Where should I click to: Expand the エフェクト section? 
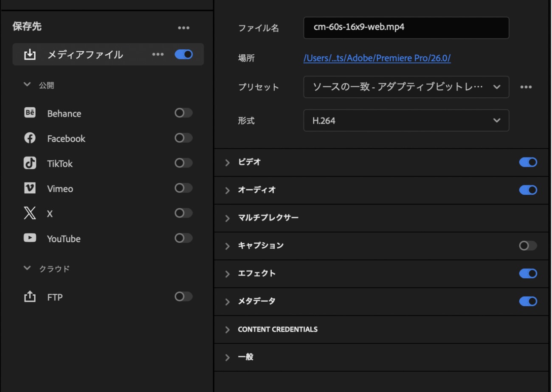point(228,274)
